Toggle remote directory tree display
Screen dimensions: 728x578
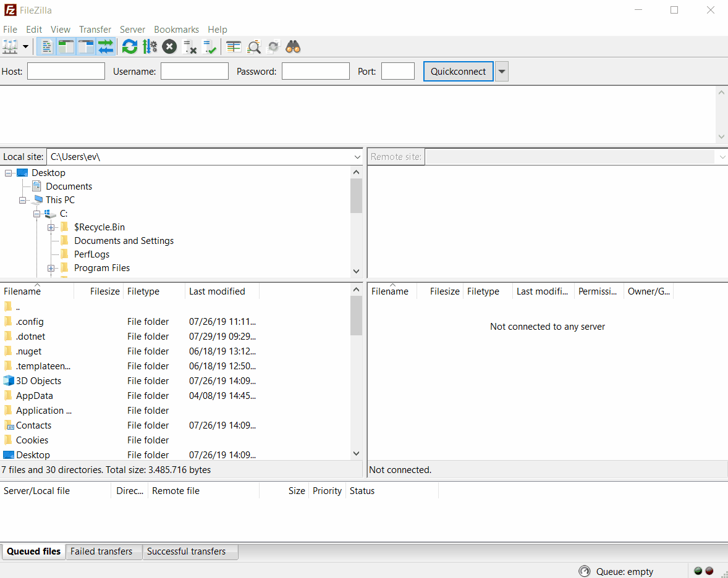[x=86, y=47]
